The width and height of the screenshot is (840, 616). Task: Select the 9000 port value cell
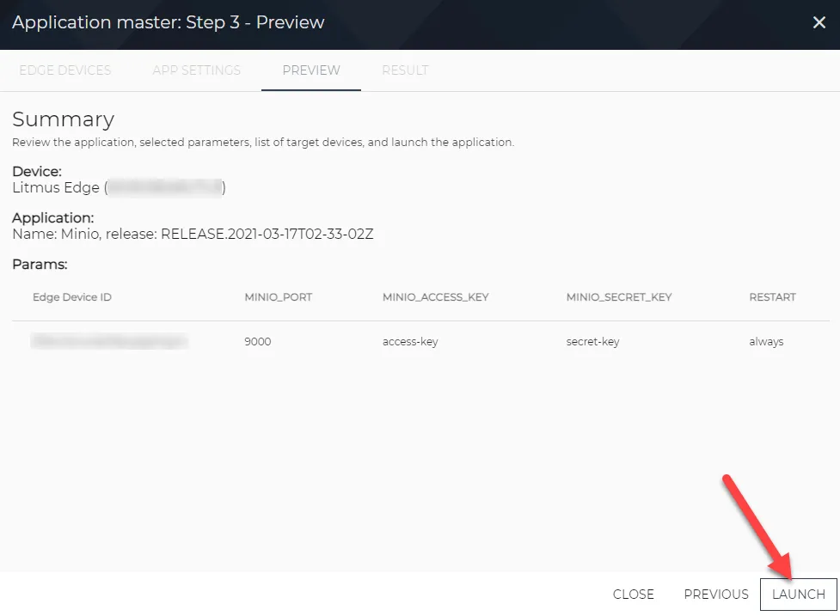point(258,341)
